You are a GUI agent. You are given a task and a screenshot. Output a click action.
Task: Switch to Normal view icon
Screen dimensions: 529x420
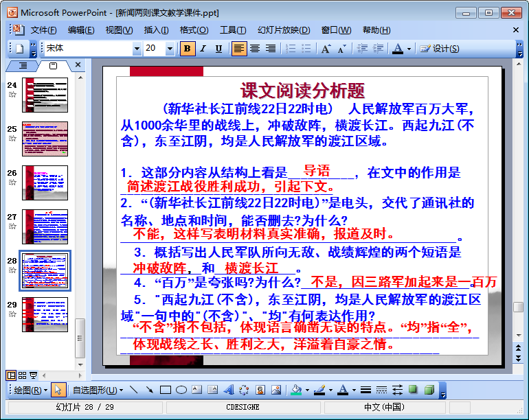(11, 375)
